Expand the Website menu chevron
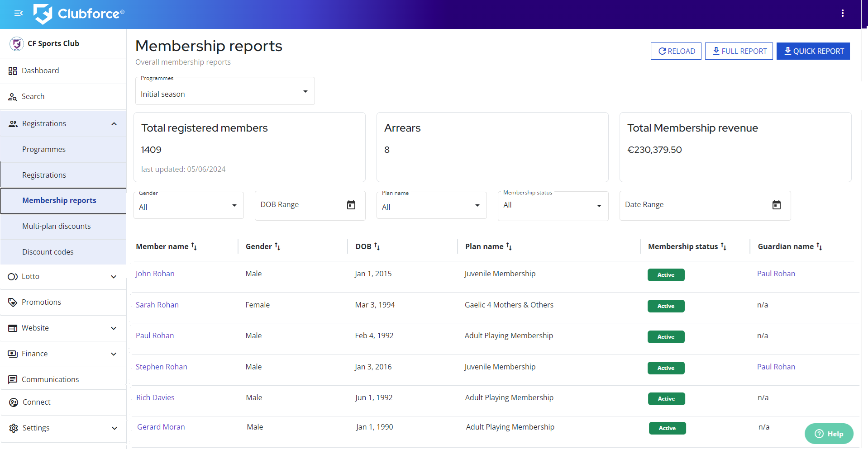 pyautogui.click(x=114, y=328)
